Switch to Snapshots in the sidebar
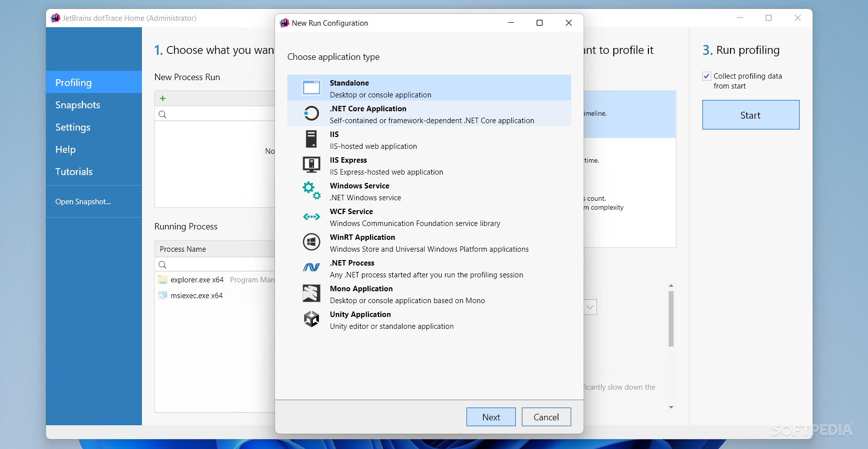Viewport: 868px width, 449px height. (94, 105)
